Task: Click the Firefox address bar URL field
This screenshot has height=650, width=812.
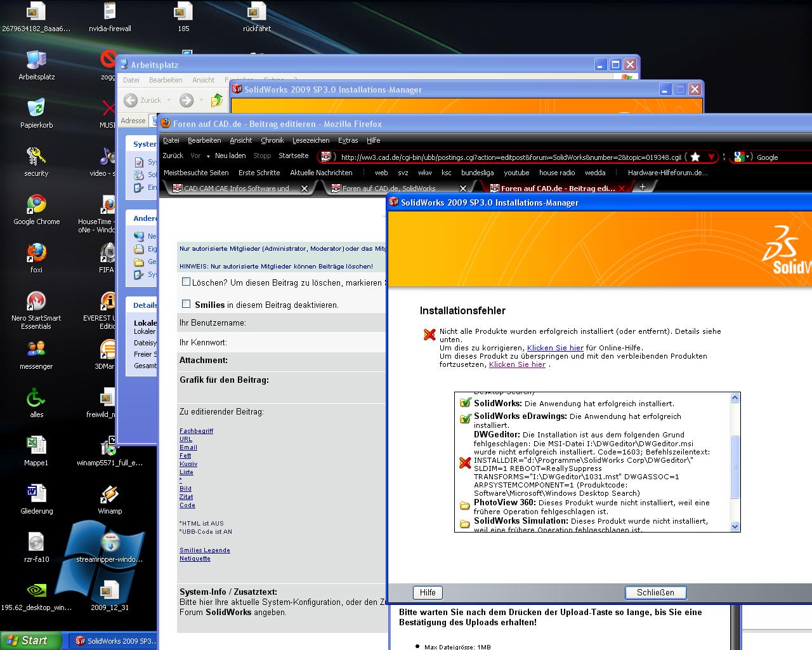Action: [507, 157]
